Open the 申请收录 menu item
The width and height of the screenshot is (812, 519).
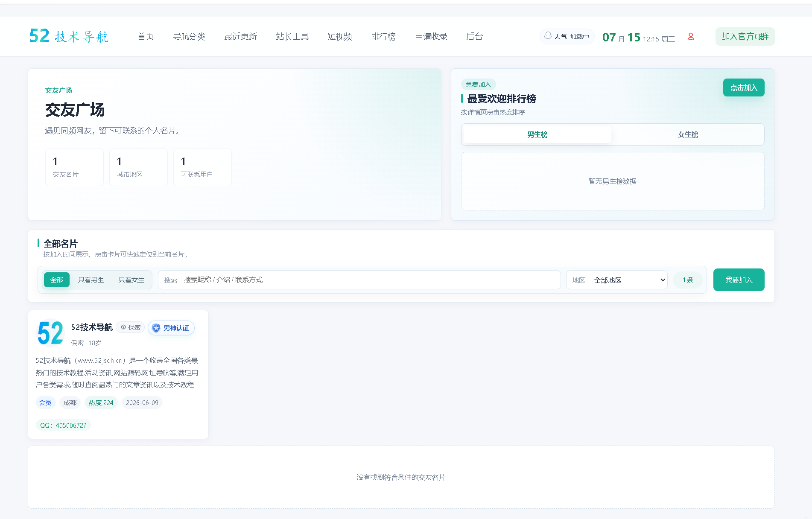(431, 37)
